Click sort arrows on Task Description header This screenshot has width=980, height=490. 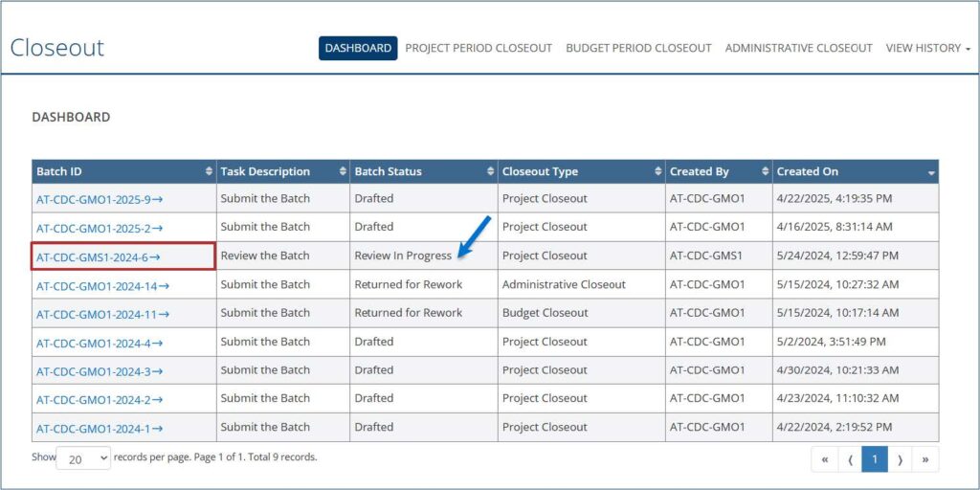click(343, 172)
